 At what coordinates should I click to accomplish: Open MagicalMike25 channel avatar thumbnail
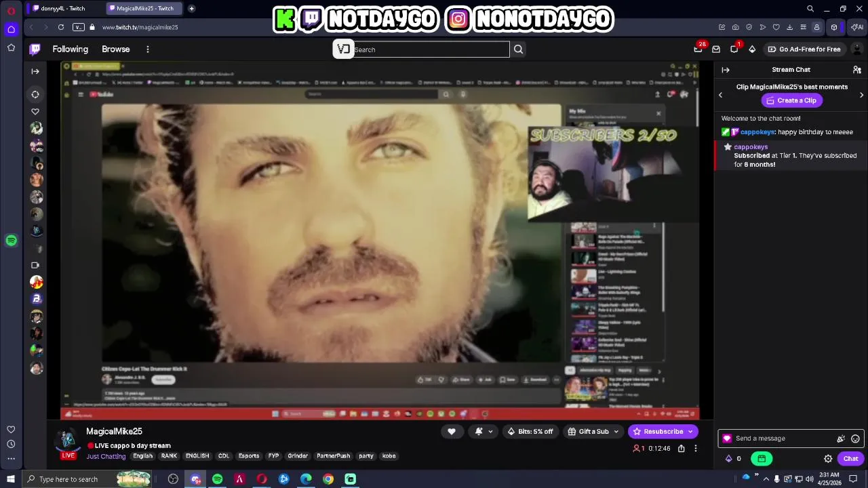click(x=68, y=440)
